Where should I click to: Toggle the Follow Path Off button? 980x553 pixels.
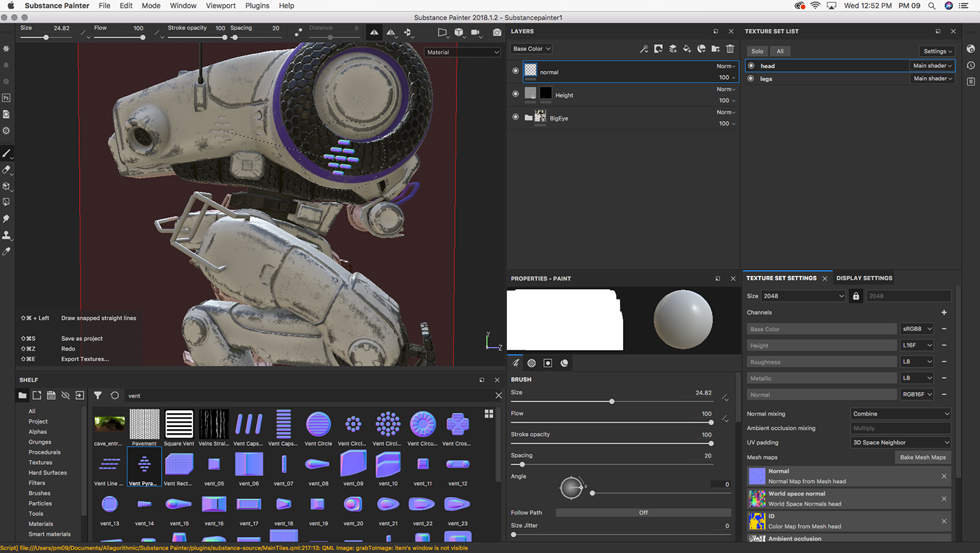[x=643, y=512]
